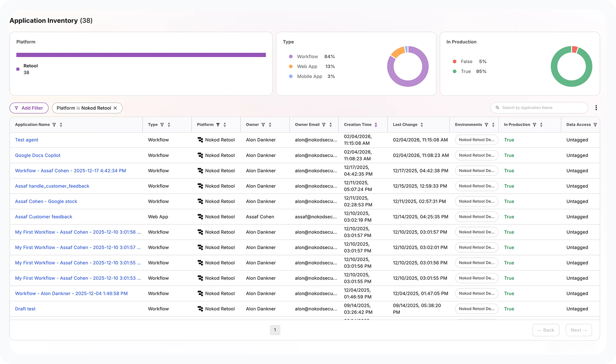Click Retool icon in Assaf Customer feedback row
The width and height of the screenshot is (616, 364).
pyautogui.click(x=200, y=217)
